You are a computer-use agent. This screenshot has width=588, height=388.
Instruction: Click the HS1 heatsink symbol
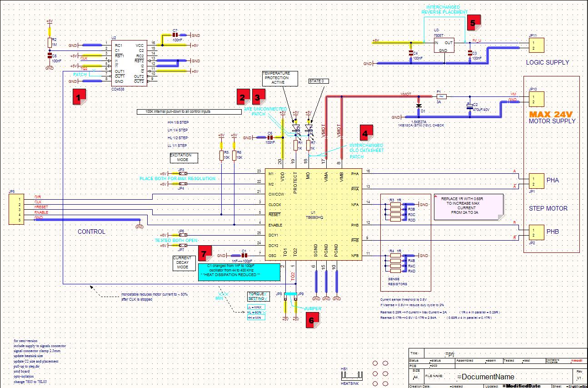pyautogui.click(x=353, y=375)
